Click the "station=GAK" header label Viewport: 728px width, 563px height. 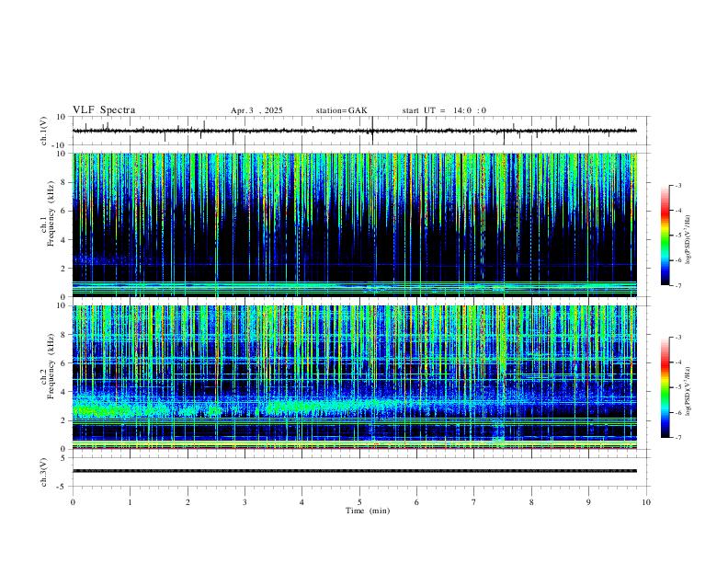(341, 110)
